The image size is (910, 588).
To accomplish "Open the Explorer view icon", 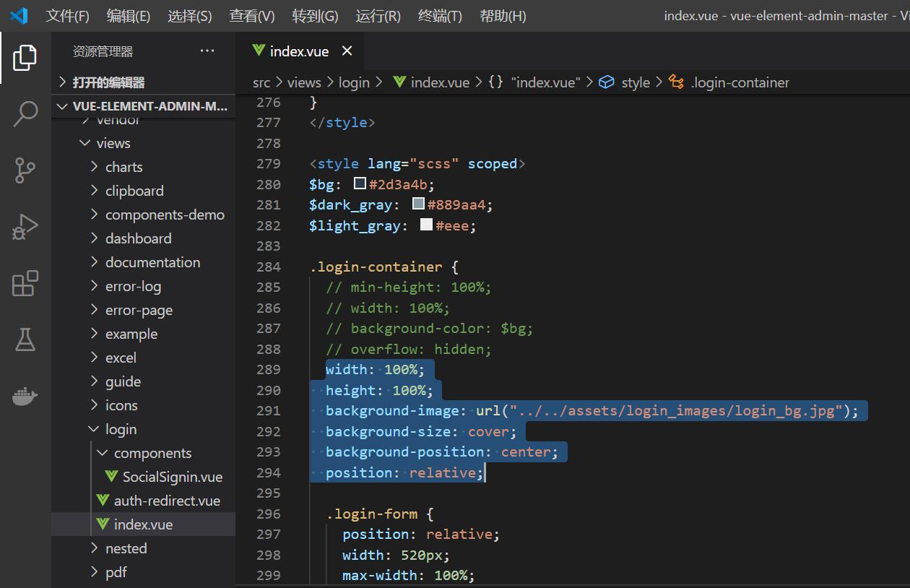I will pyautogui.click(x=25, y=58).
